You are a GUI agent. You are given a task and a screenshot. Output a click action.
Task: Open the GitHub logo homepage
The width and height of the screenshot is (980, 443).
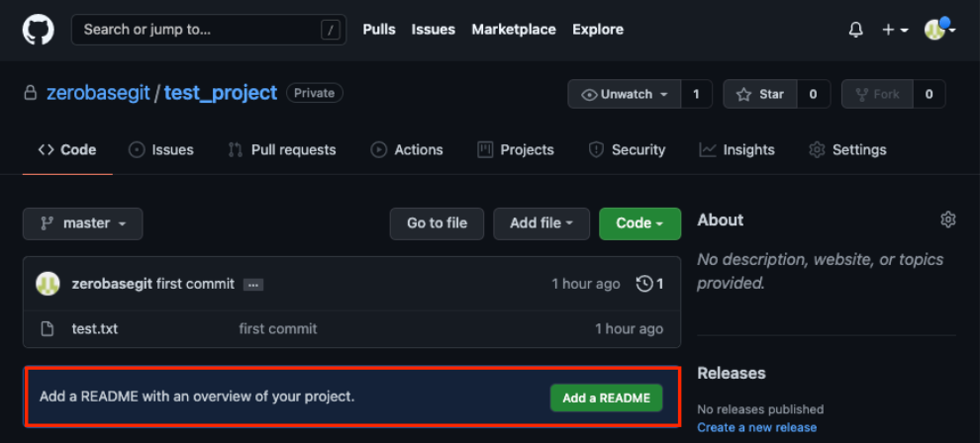tap(39, 30)
